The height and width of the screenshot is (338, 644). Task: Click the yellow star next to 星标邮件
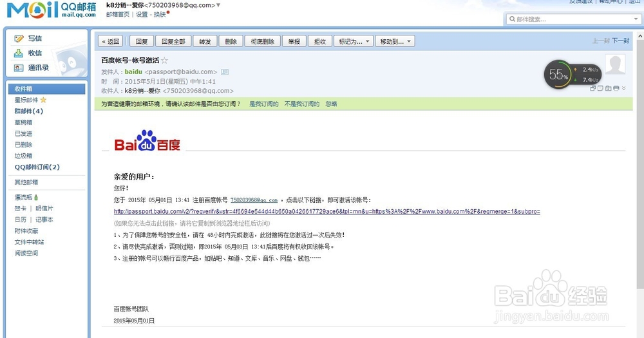pyautogui.click(x=44, y=100)
